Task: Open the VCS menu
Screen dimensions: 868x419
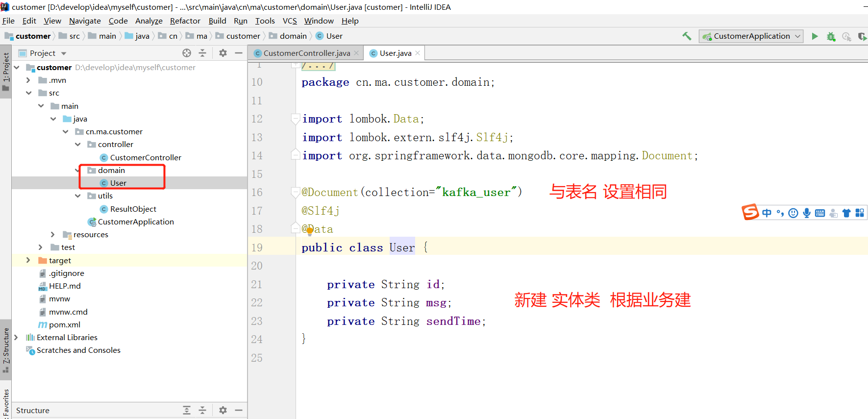Action: coord(290,21)
